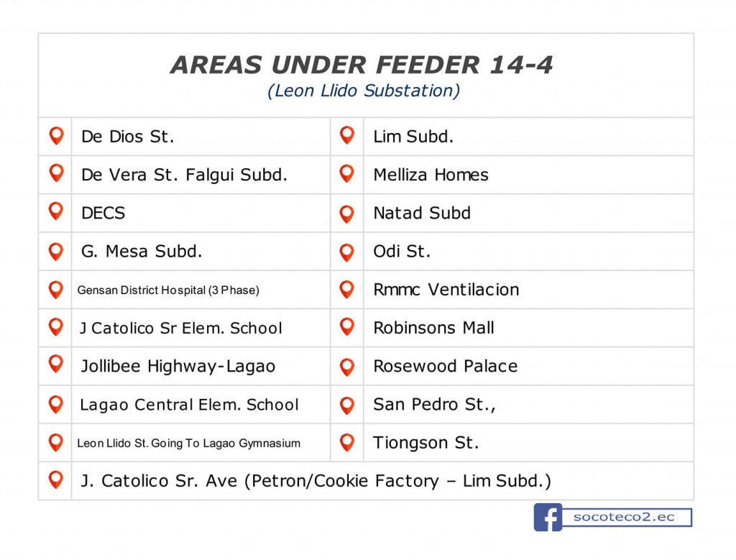Select the pin icon next to Tiongson St.

347,442
